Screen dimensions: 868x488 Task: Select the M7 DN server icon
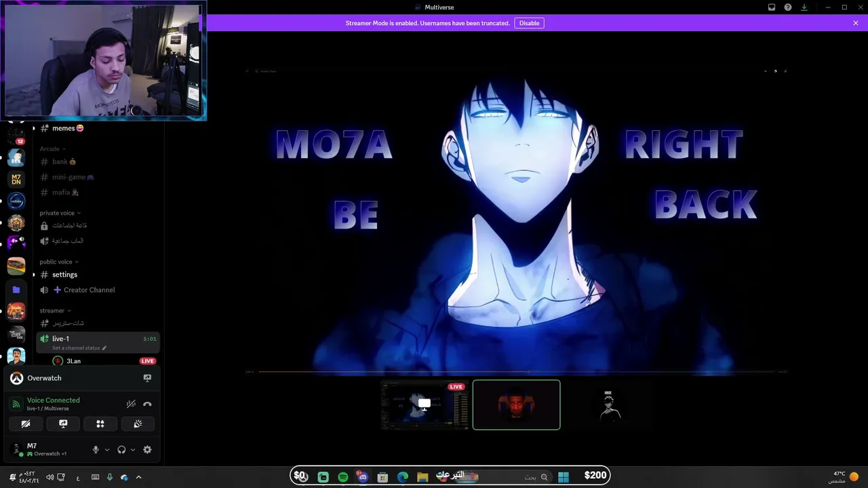pos(16,180)
